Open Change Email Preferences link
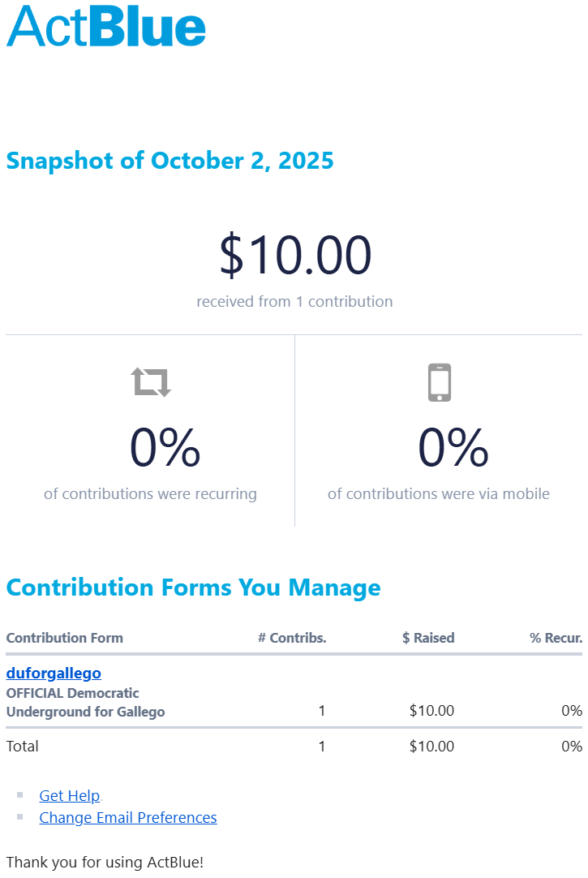 tap(128, 817)
